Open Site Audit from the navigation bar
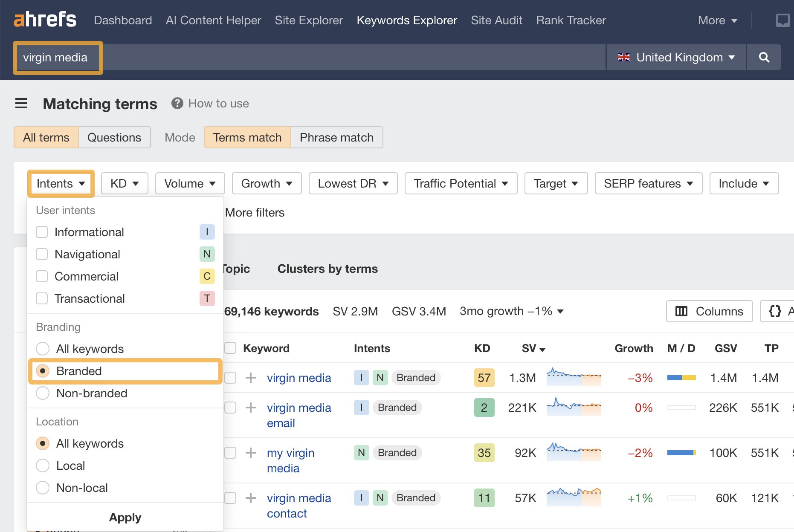This screenshot has height=532, width=794. [496, 20]
